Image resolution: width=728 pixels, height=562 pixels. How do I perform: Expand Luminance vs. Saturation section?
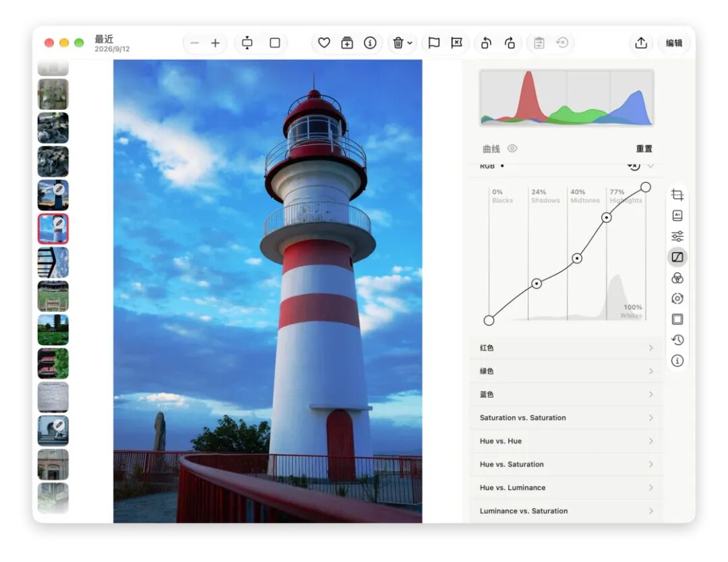coord(566,511)
